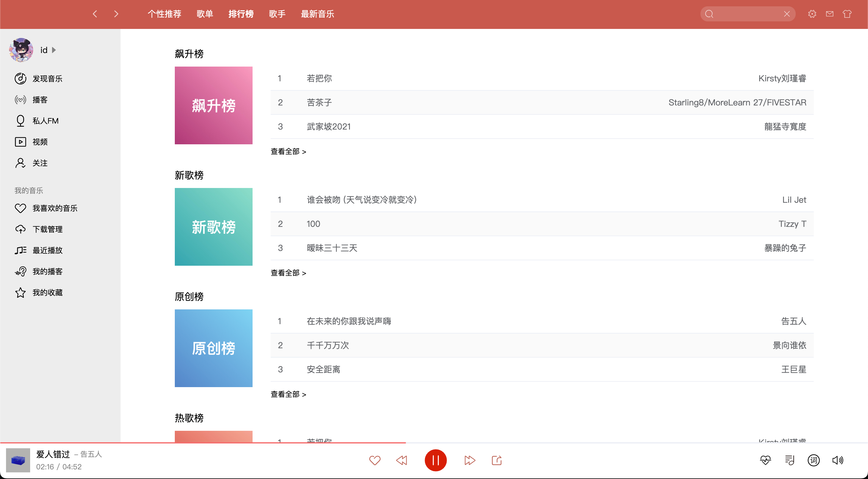Open 下载管理 in sidebar
This screenshot has height=479, width=868.
pos(39,229)
